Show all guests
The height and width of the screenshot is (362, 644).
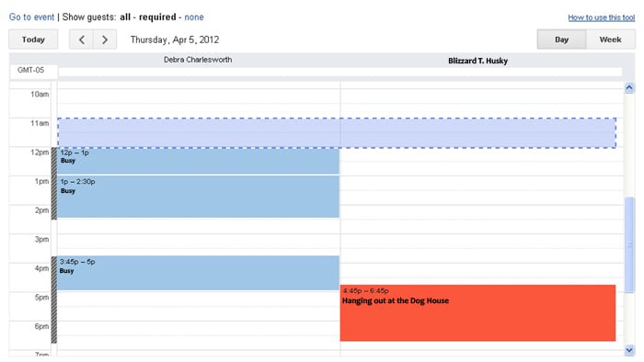[125, 17]
